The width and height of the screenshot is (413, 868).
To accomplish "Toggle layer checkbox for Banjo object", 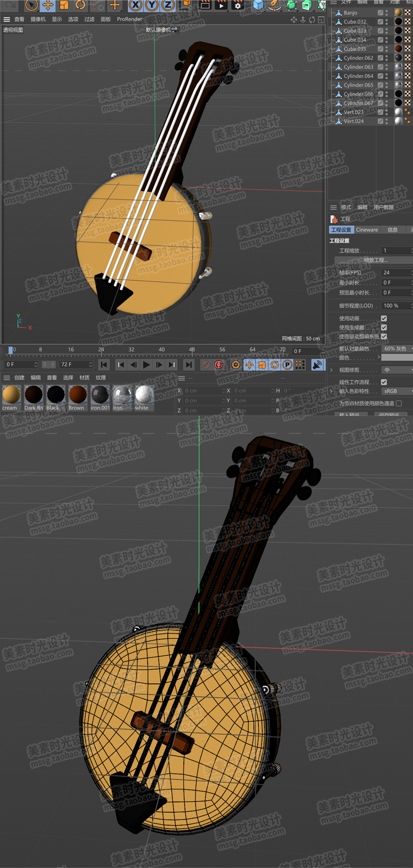I will coord(381,13).
